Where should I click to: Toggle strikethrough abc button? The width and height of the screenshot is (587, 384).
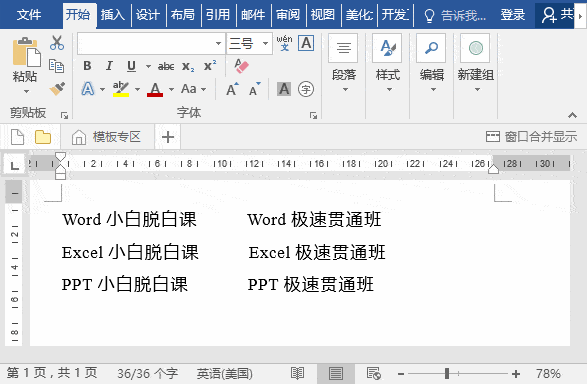tap(166, 67)
